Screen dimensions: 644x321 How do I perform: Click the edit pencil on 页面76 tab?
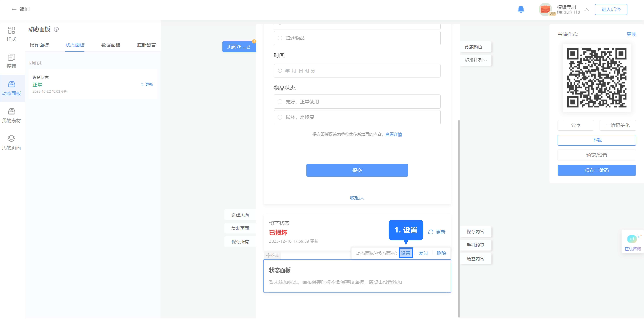coord(249,47)
